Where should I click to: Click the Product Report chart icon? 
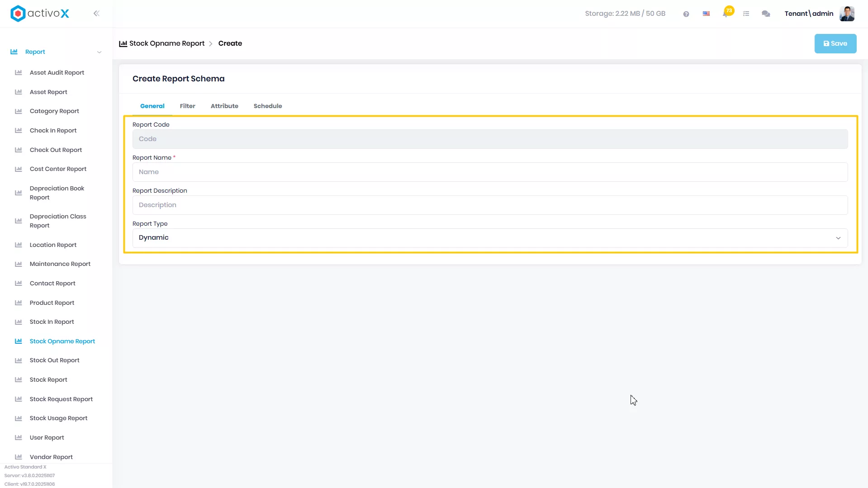(x=19, y=303)
